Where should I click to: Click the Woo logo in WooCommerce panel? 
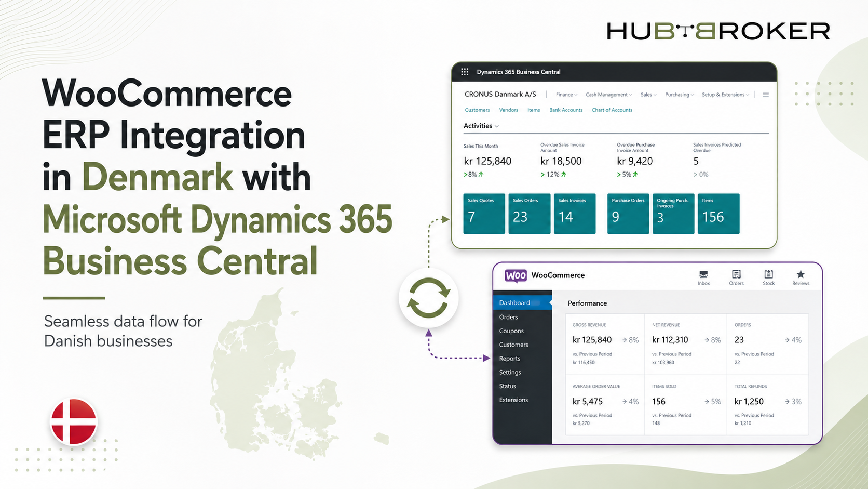516,275
